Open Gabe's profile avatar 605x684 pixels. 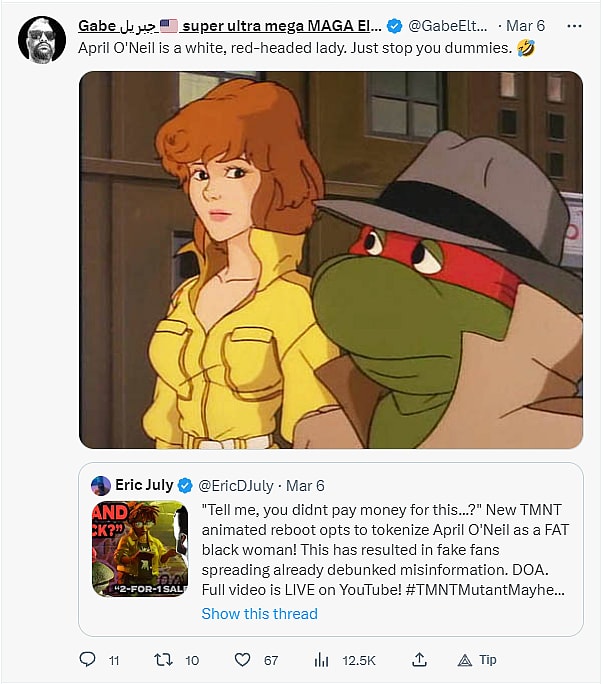[42, 40]
